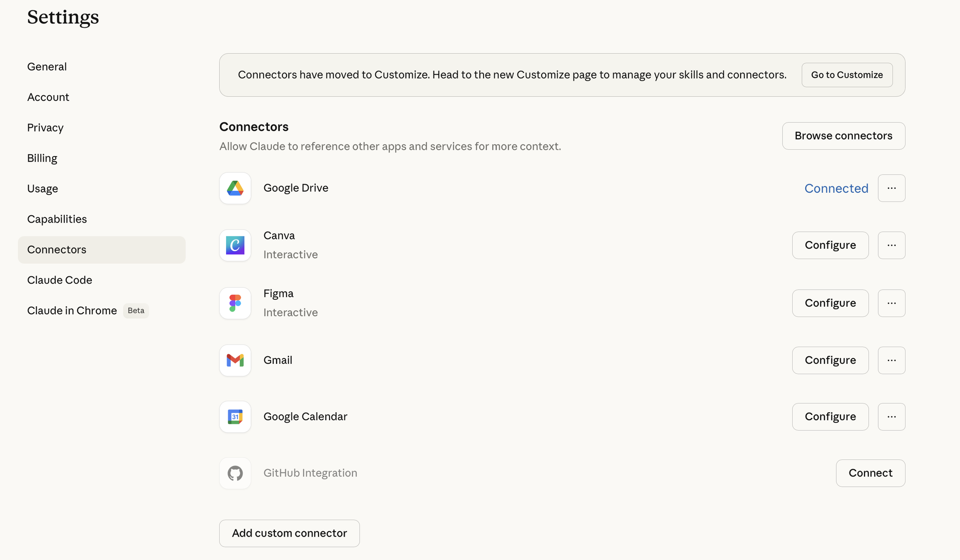Click the Browse connectors button
Image resolution: width=960 pixels, height=560 pixels.
coord(843,136)
